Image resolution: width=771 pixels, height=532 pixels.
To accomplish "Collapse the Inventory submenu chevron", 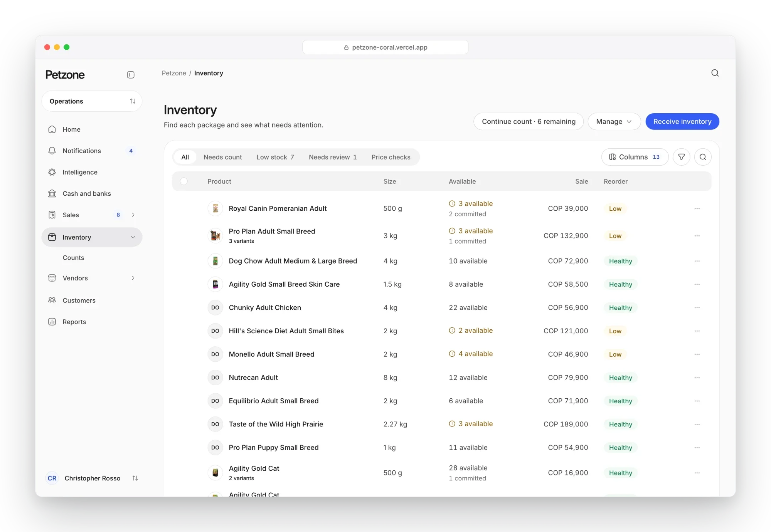I will [x=133, y=237].
